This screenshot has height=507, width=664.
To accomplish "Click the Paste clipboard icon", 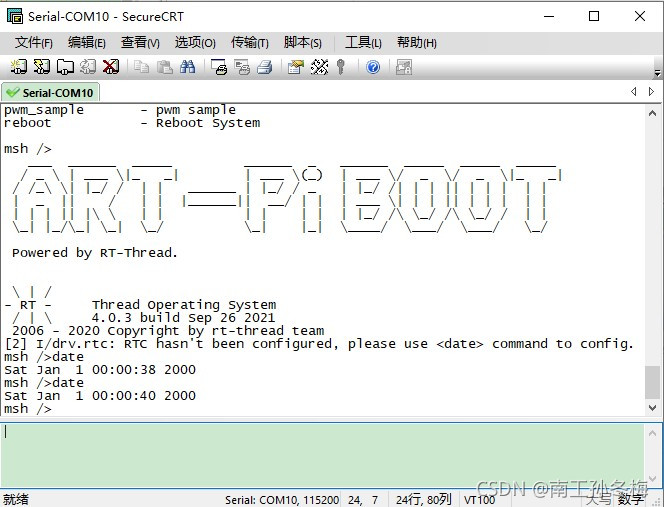I will tap(164, 67).
